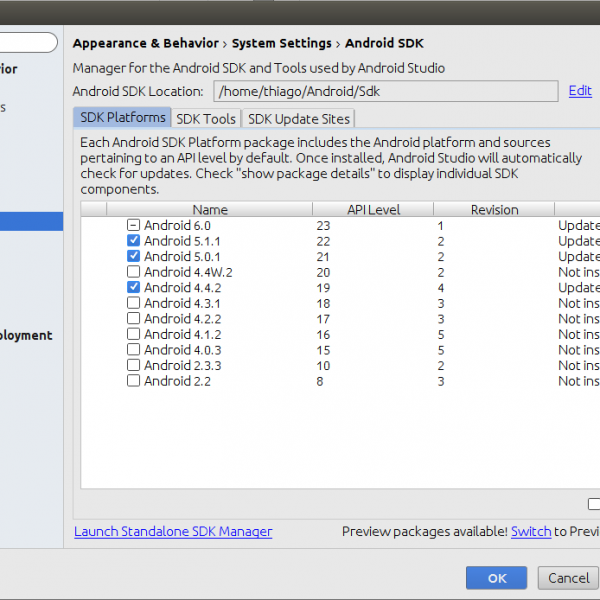The height and width of the screenshot is (600, 600).
Task: Check Android 4.3.1 platform
Action: click(x=133, y=303)
